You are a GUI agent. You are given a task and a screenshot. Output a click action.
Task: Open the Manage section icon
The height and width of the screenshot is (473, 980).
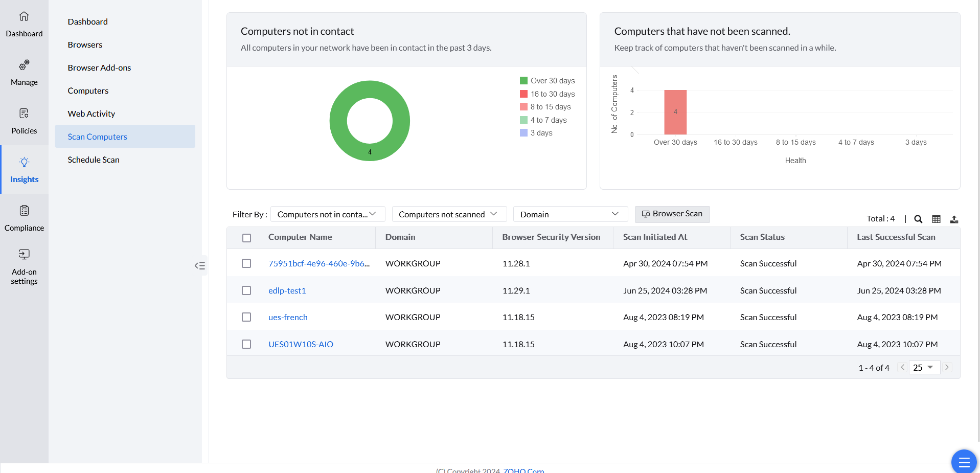[24, 65]
